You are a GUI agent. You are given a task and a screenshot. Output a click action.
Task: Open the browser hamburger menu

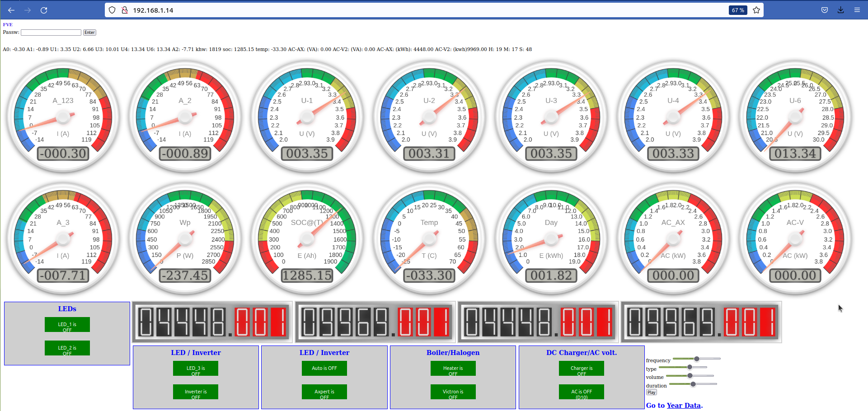tap(857, 10)
